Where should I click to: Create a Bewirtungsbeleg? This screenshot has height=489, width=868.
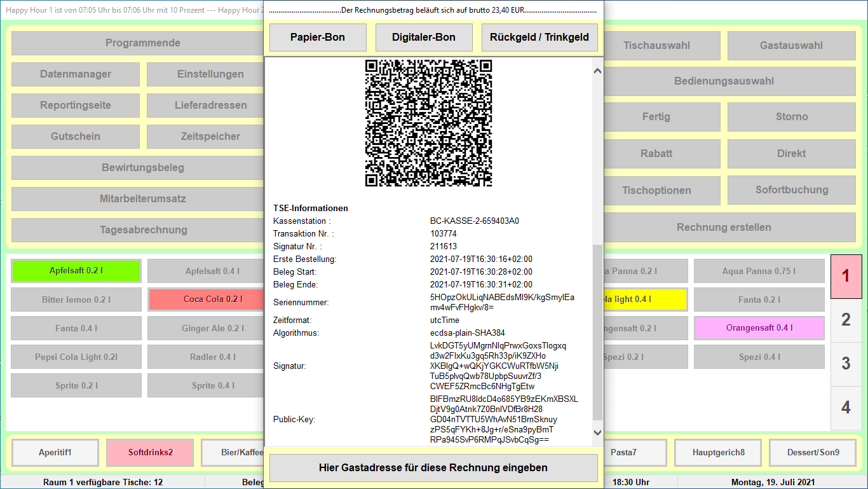(x=137, y=168)
